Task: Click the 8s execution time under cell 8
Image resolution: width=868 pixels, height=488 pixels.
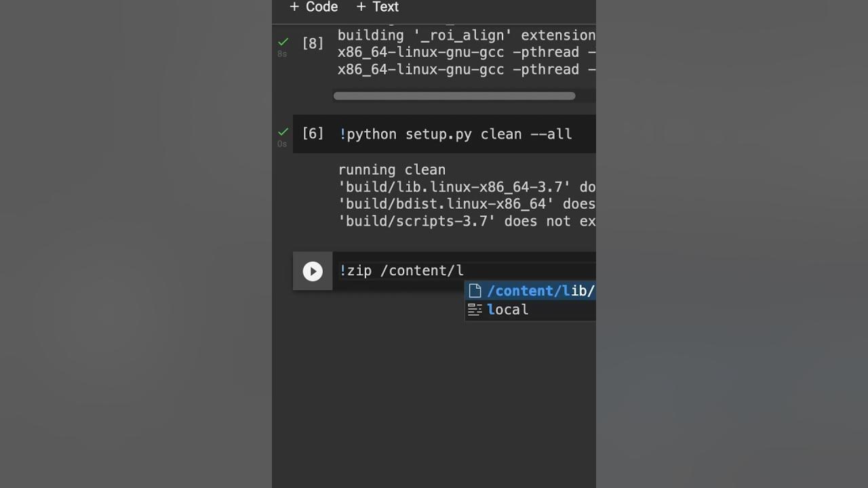Action: click(282, 54)
